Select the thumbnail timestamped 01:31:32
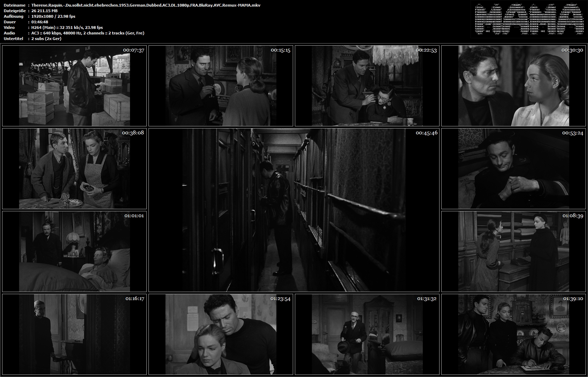This screenshot has width=588, height=377. tap(367, 334)
